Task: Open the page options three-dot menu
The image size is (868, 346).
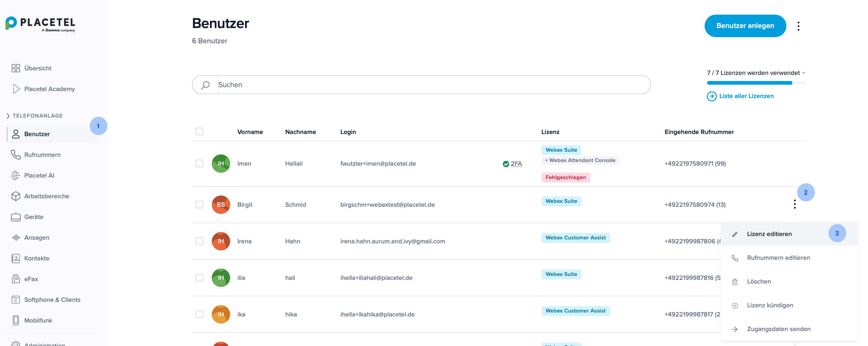Action: coord(798,26)
